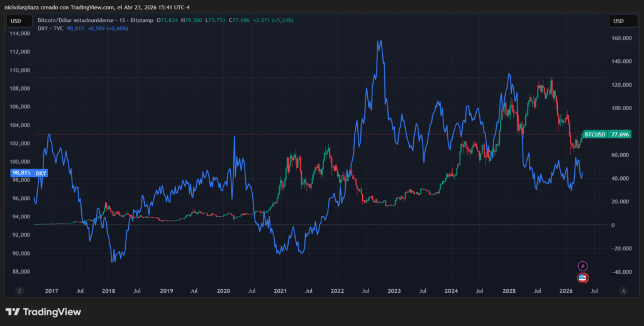Click the 94,000 left axis label

pyautogui.click(x=20, y=216)
